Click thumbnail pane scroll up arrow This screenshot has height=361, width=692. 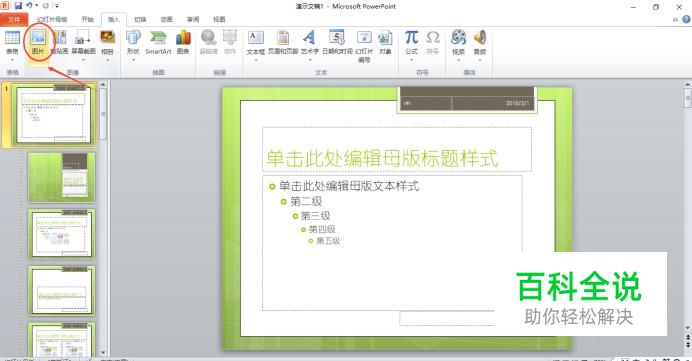click(103, 84)
